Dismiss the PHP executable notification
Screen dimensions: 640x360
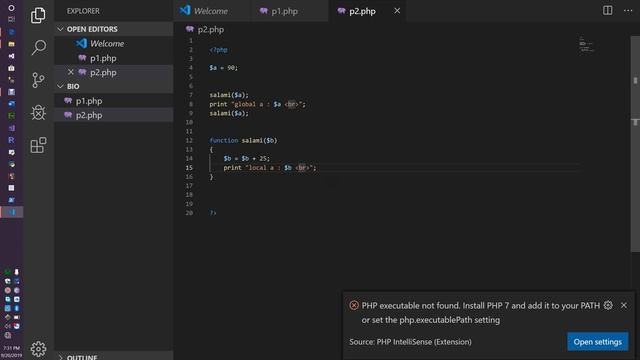tap(624, 305)
